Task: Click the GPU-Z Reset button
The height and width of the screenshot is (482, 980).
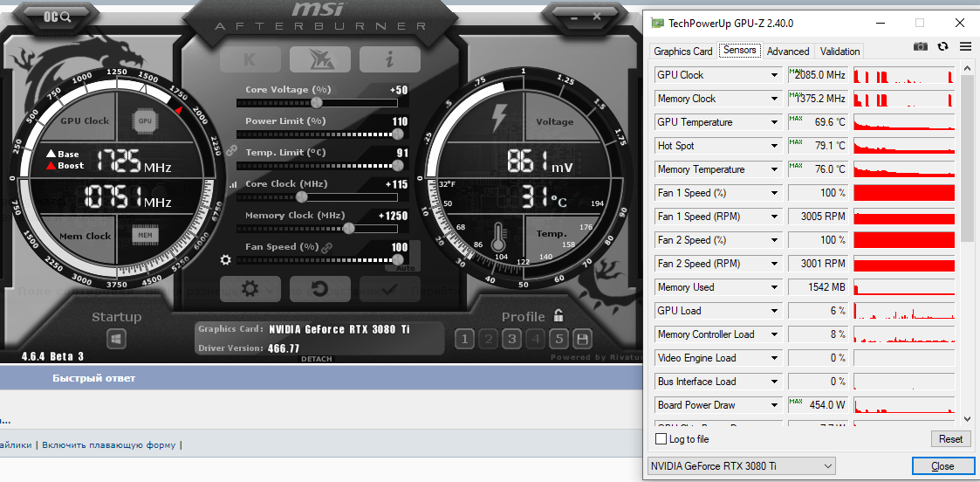Action: pos(950,439)
